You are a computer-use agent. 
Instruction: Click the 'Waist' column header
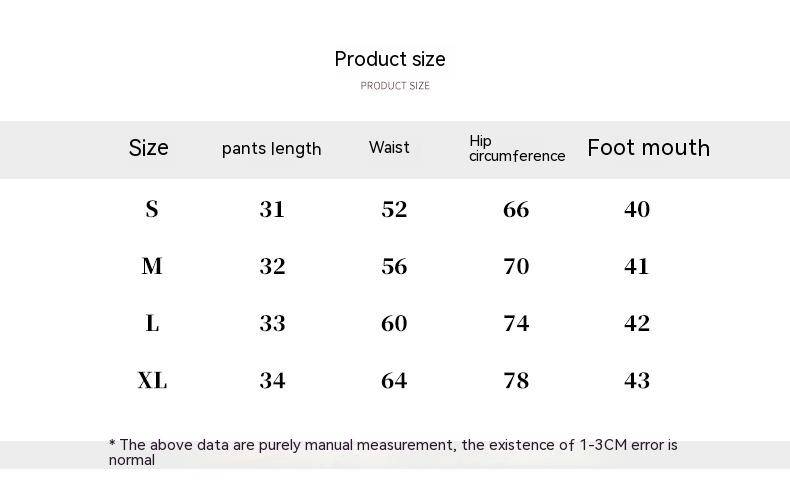pyautogui.click(x=389, y=147)
